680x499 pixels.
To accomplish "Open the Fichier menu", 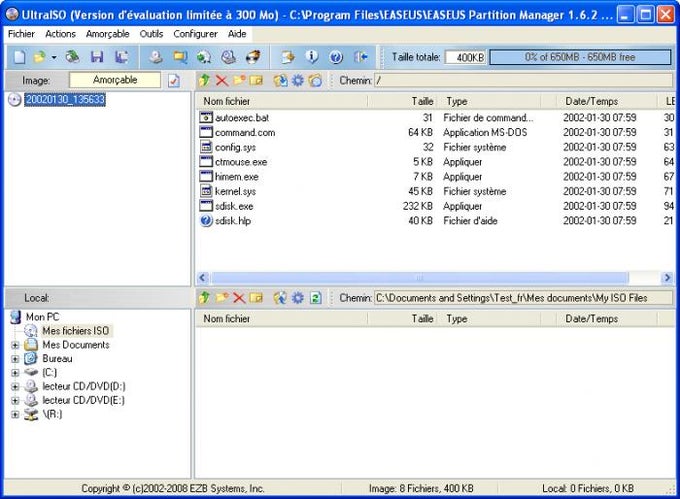I will click(x=21, y=34).
